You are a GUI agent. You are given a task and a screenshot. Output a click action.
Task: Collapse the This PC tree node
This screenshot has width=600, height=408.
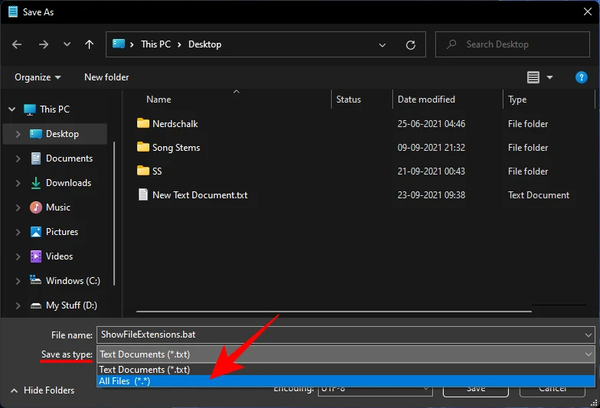(12, 109)
